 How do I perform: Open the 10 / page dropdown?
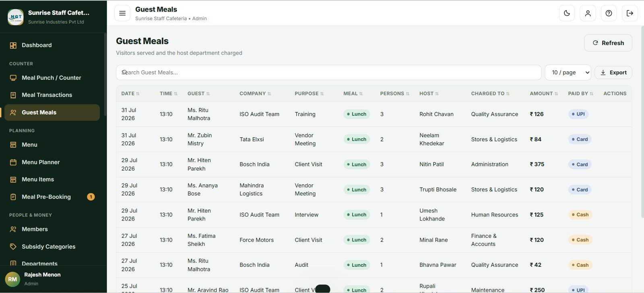click(568, 72)
